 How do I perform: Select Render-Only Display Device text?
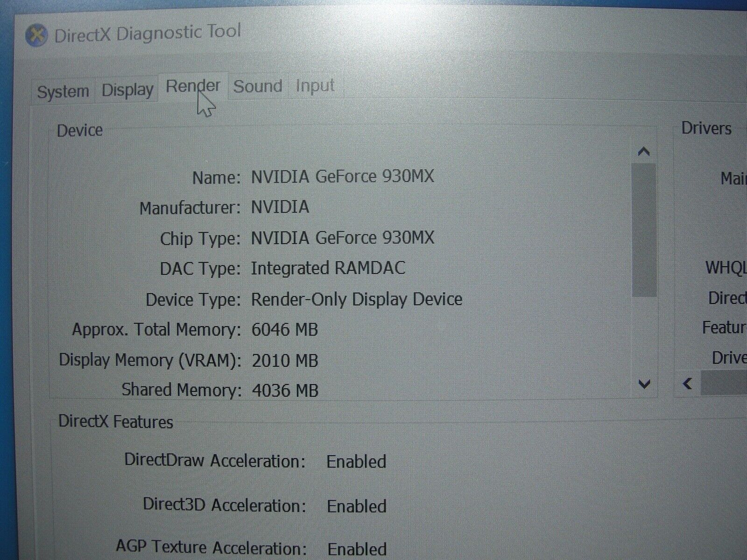(x=357, y=299)
